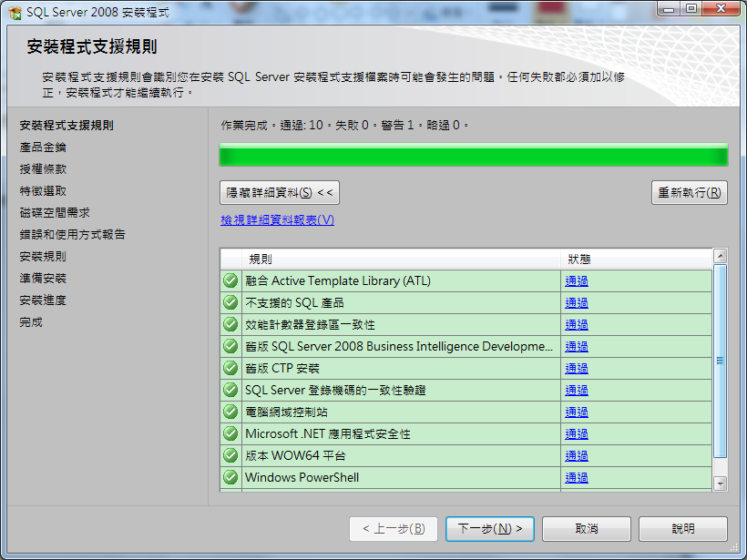This screenshot has height=560, width=747.
Task: Click the SQL Server setup title bar icon
Action: [15, 13]
